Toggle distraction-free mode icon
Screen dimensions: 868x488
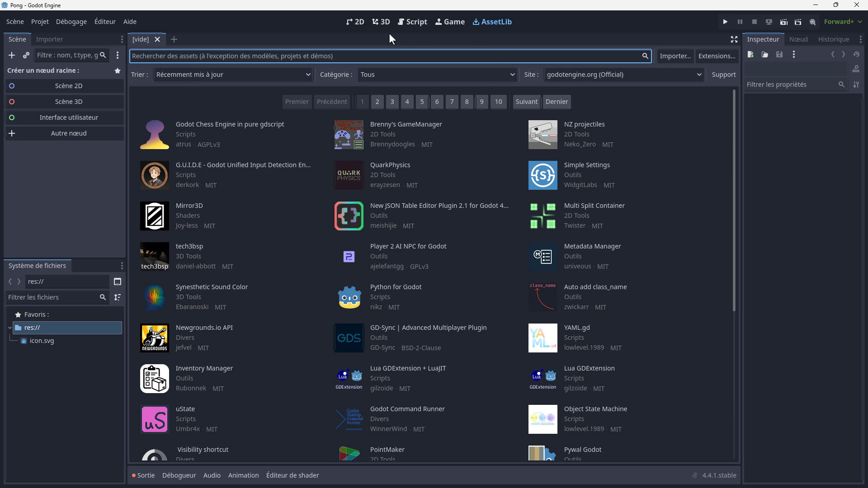coord(734,39)
